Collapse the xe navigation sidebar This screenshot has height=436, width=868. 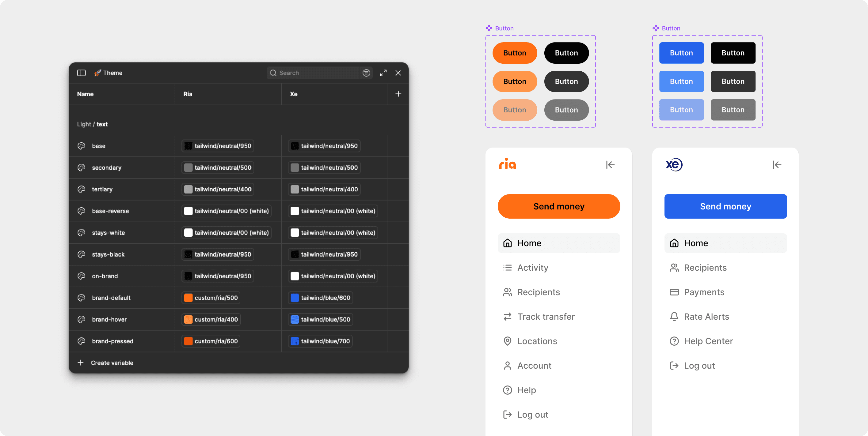click(x=777, y=165)
